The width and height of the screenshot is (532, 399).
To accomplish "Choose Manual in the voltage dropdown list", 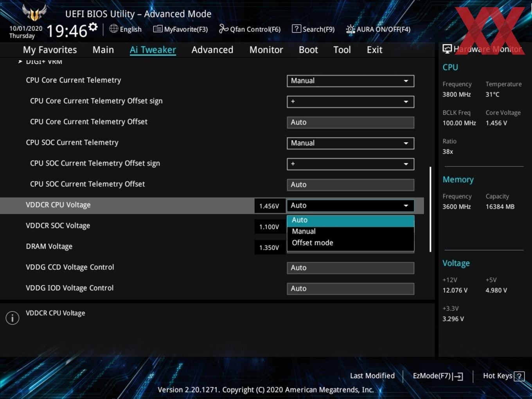I will 350,232.
